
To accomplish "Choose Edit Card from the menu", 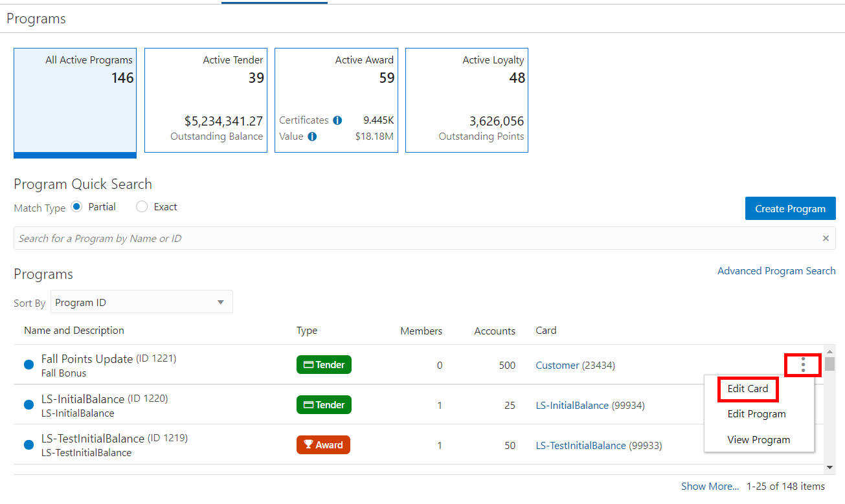I will coord(748,389).
